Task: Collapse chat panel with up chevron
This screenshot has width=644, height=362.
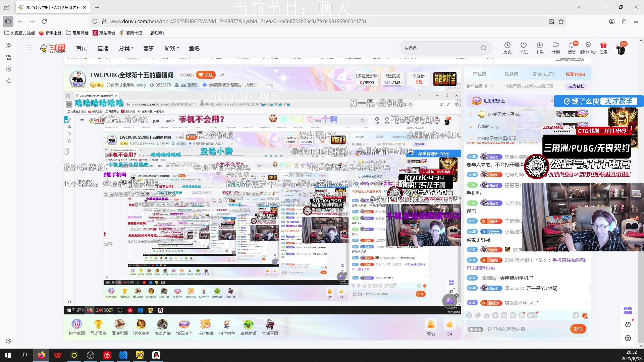Action: (x=587, y=301)
